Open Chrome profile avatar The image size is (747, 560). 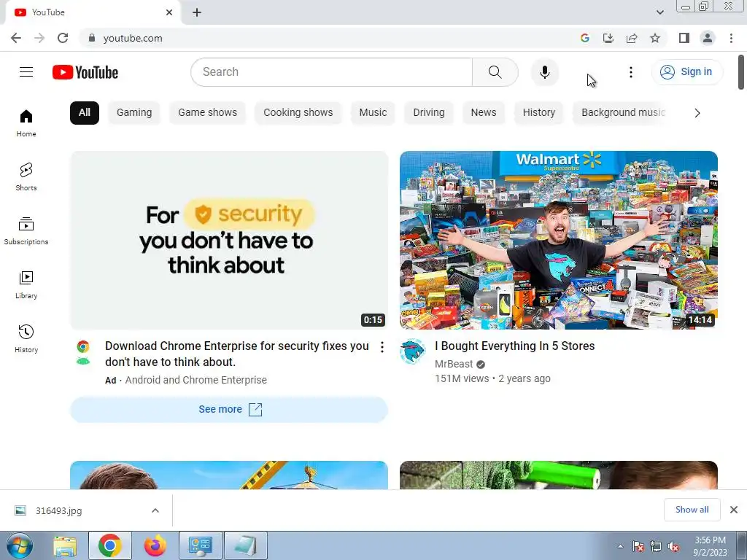click(x=708, y=38)
